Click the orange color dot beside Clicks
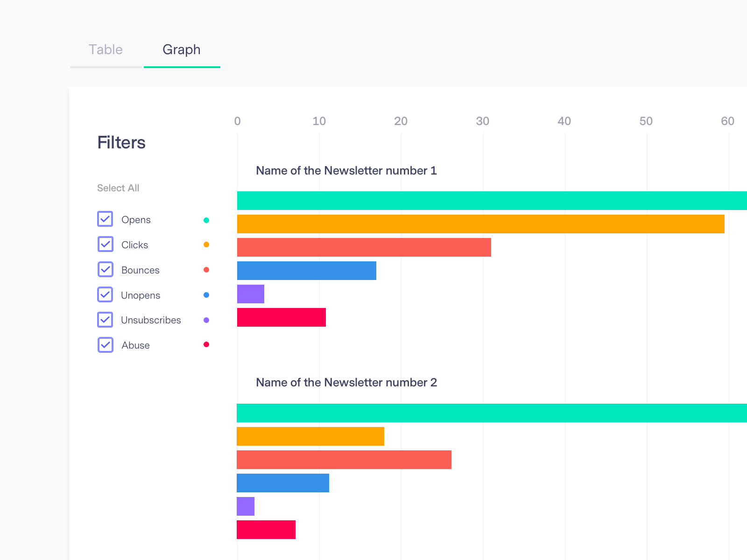Image resolution: width=747 pixels, height=560 pixels. pos(206,245)
